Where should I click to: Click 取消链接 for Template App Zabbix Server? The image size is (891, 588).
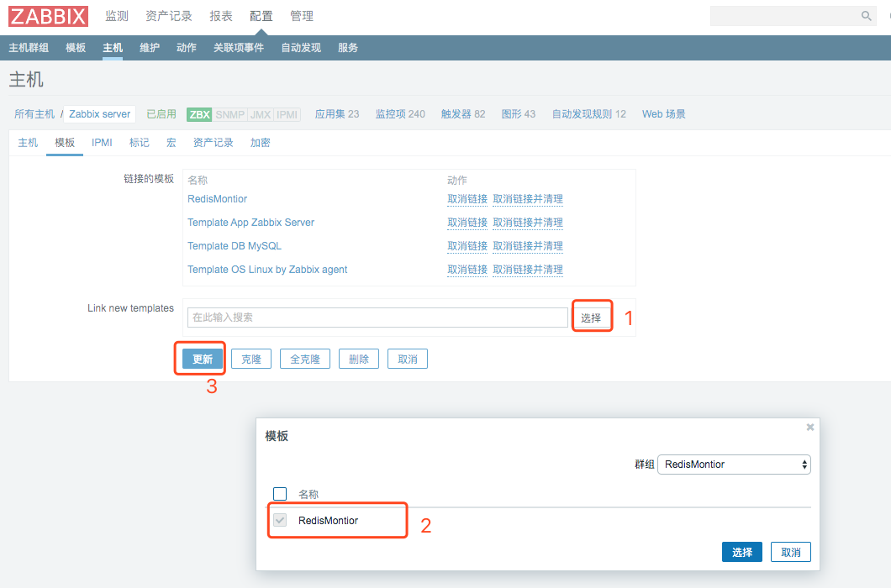tap(467, 223)
